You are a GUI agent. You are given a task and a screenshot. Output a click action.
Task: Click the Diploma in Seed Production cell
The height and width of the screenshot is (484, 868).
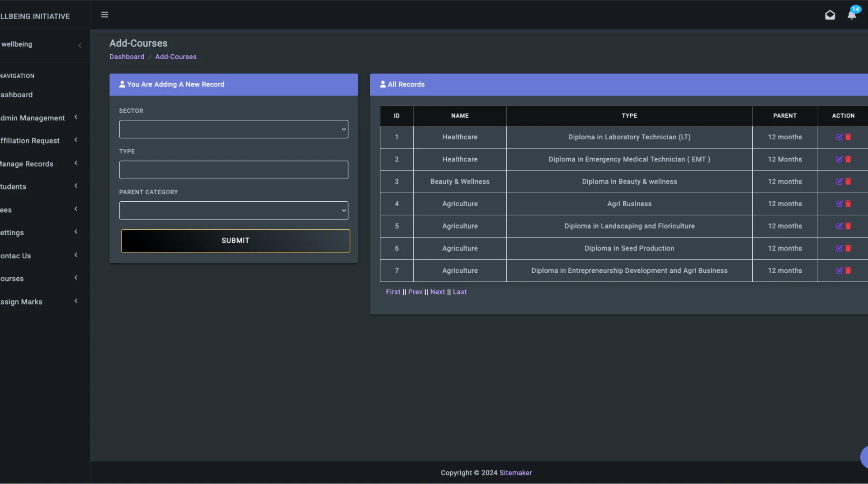click(x=629, y=248)
